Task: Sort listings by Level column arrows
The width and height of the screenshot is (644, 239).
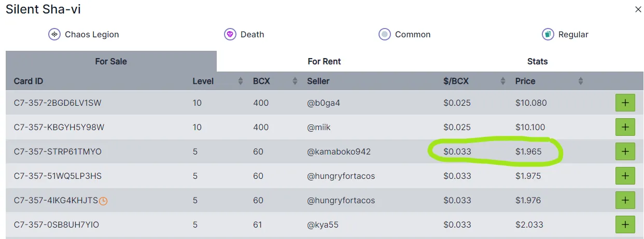Action: [x=241, y=81]
